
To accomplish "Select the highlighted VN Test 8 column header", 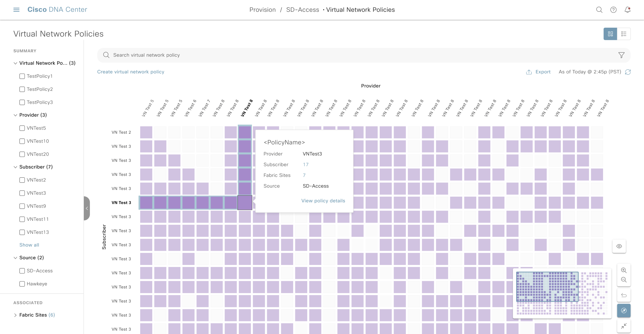I will [x=247, y=108].
